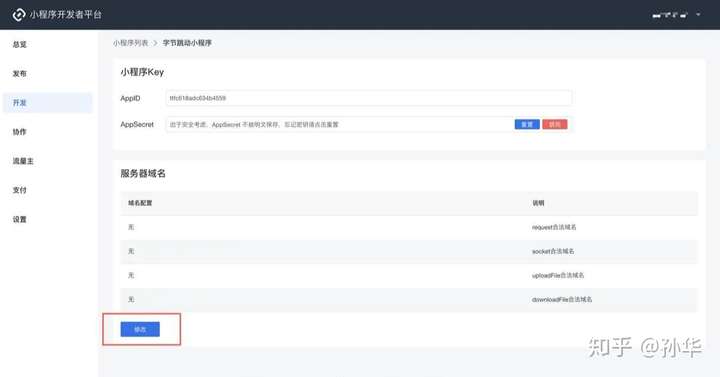The height and width of the screenshot is (377, 720).
Task: Click into the AppSecret input field
Action: [x=339, y=124]
